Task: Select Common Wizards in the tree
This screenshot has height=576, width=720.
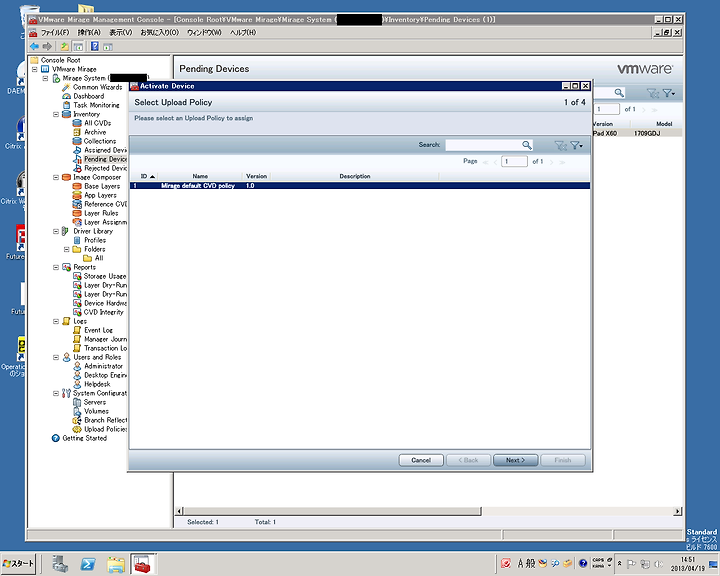Action: point(97,87)
